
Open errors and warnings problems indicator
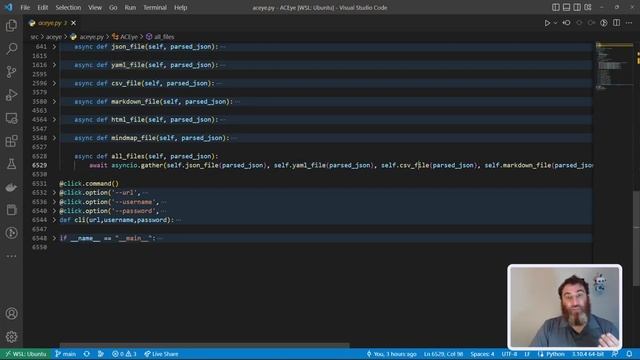[124, 354]
